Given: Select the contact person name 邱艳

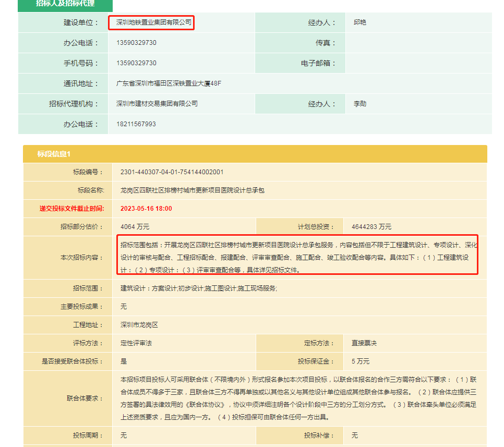Looking at the screenshot, I should 360,23.
